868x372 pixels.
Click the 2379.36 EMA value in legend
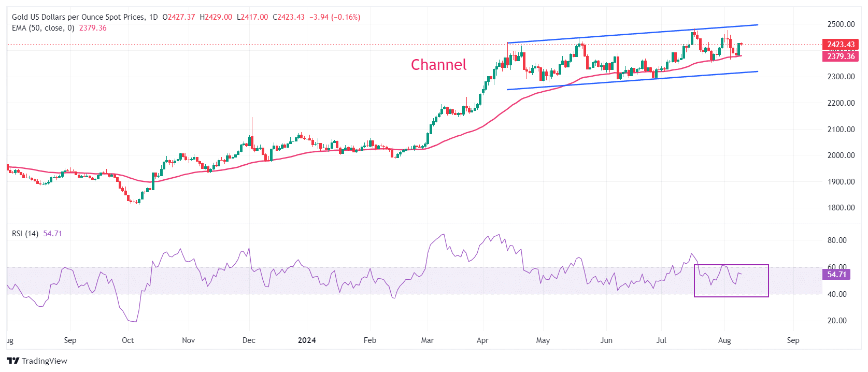tap(93, 28)
